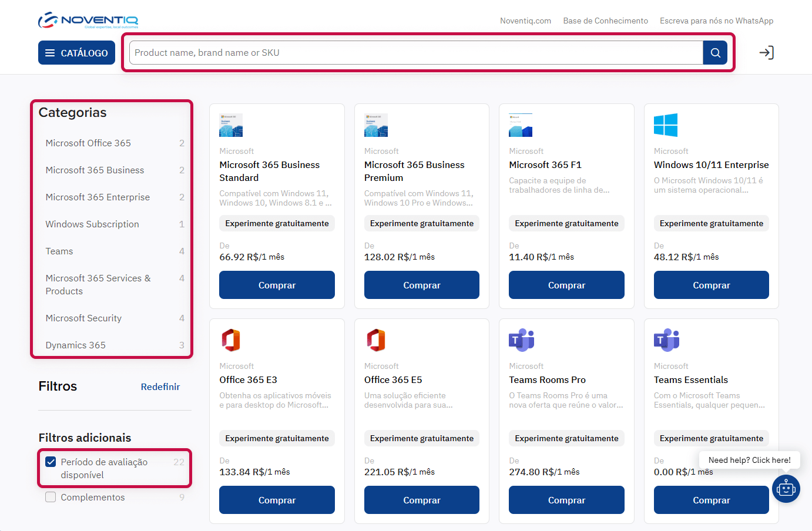Screen dimensions: 812x531
Task: Click the Microsoft 365 Business Standard thumbnail
Action: coord(230,125)
